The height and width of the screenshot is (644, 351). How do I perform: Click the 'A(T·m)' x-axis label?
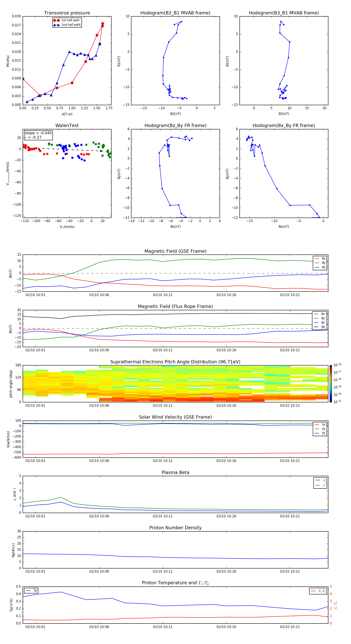point(67,114)
